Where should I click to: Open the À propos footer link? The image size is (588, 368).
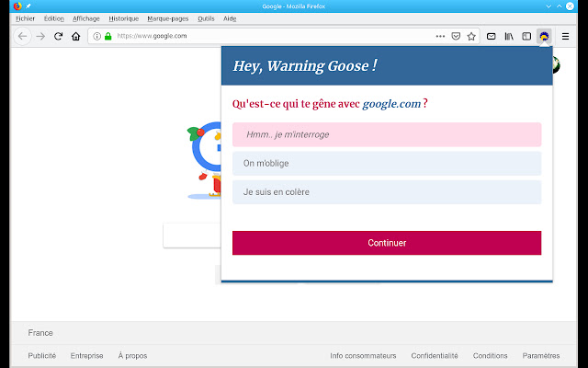[x=132, y=356]
